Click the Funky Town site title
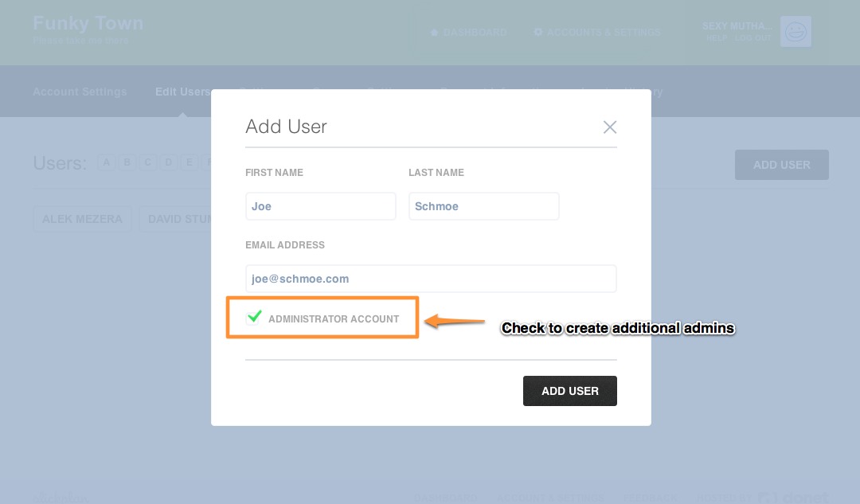 pos(88,22)
